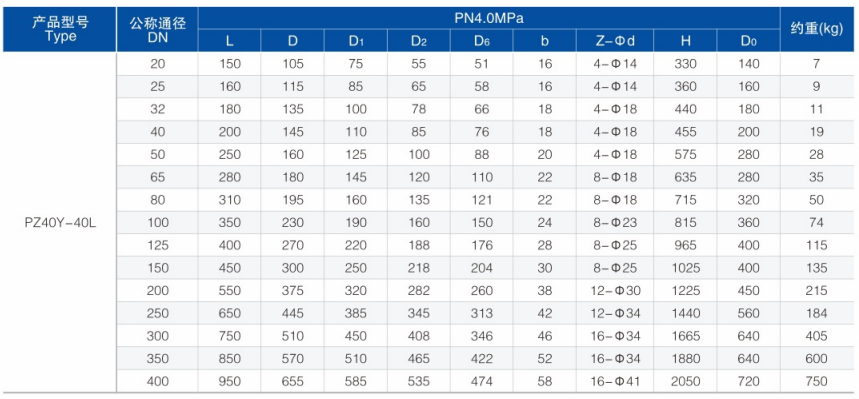Screen dimensions: 859x399
Task: Select the PN4.0MPa header
Action: pos(489,18)
